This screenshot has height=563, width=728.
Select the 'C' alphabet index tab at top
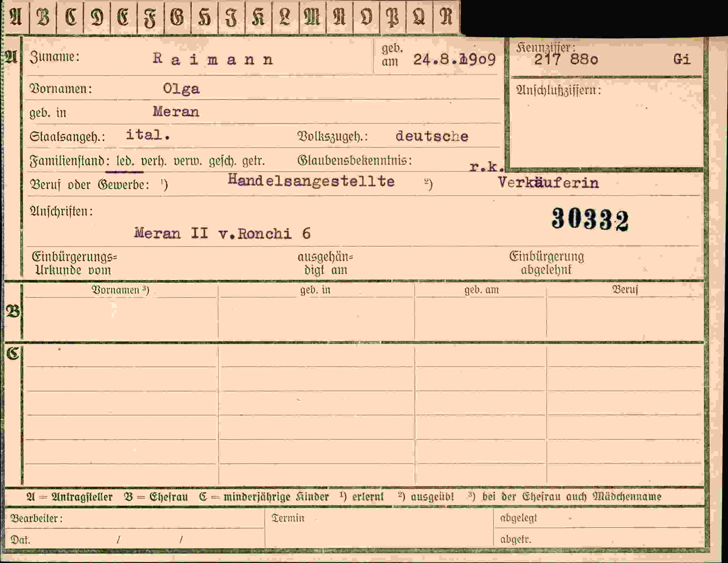(x=70, y=17)
